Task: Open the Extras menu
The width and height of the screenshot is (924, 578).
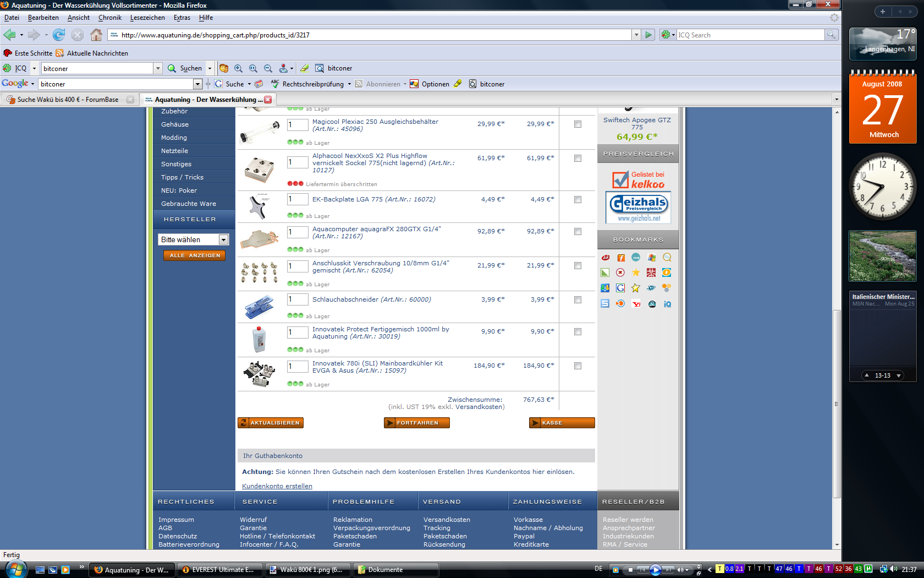Action: [182, 18]
